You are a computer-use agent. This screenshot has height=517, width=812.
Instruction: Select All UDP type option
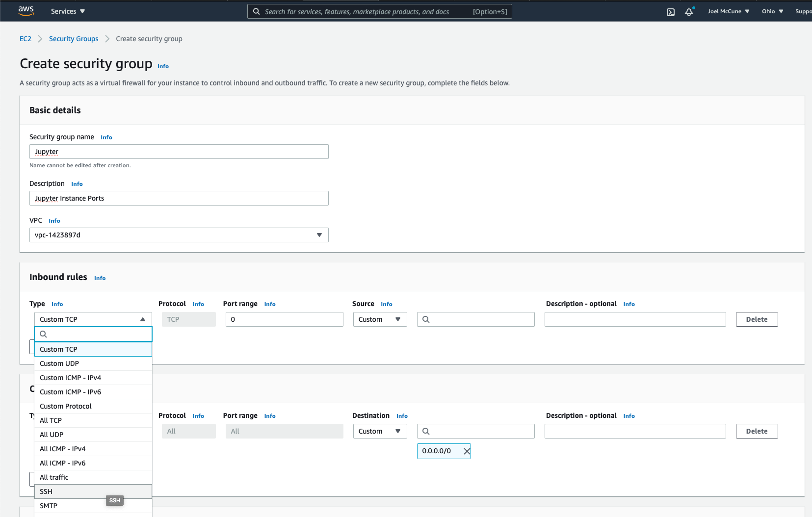pyautogui.click(x=93, y=435)
